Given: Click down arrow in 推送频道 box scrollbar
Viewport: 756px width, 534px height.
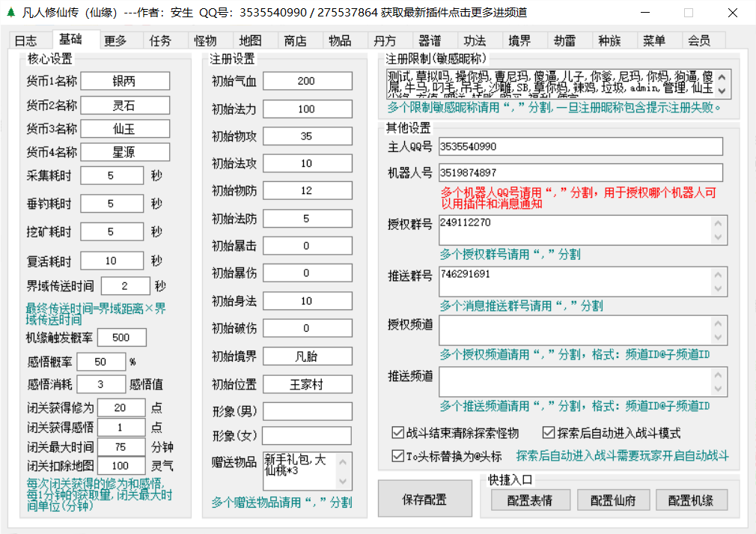Looking at the screenshot, I should pyautogui.click(x=718, y=389).
